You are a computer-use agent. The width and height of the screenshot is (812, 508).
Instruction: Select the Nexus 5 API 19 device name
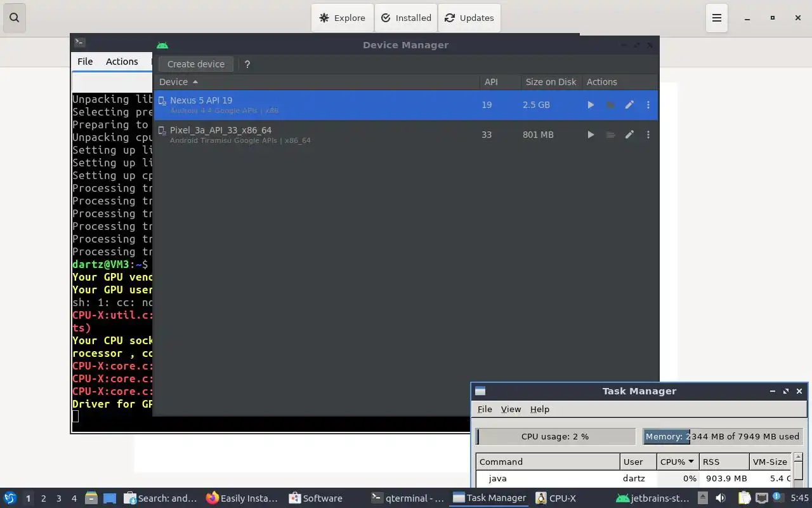[201, 100]
